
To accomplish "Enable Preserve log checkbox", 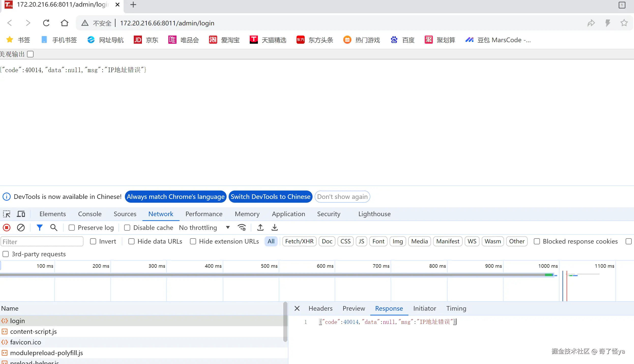I will [72, 228].
